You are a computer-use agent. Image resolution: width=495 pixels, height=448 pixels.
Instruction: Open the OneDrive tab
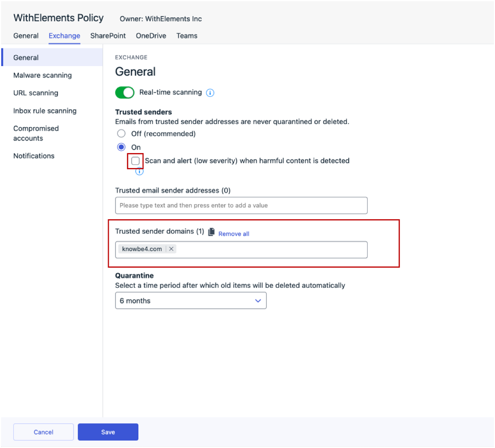[151, 36]
